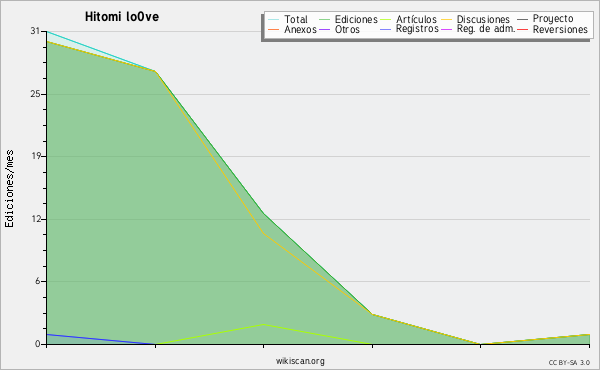Viewport: 600px width, 370px height.
Task: Click the Ediciones legend label
Action: [x=356, y=19]
